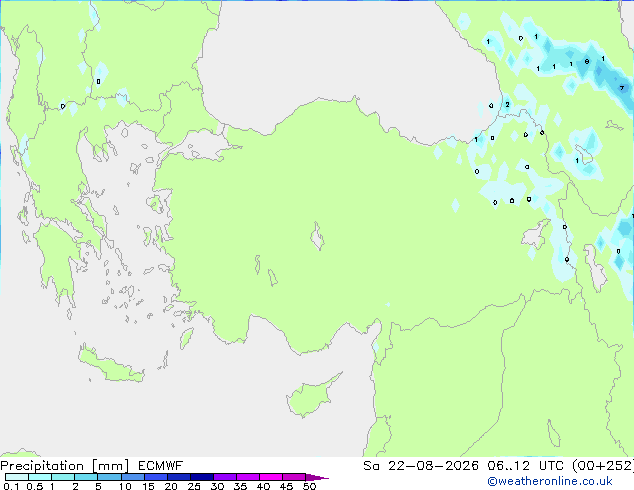This screenshot has height=490, width=634.
Task: Click the large central lake in Turkey
Action: point(317,236)
